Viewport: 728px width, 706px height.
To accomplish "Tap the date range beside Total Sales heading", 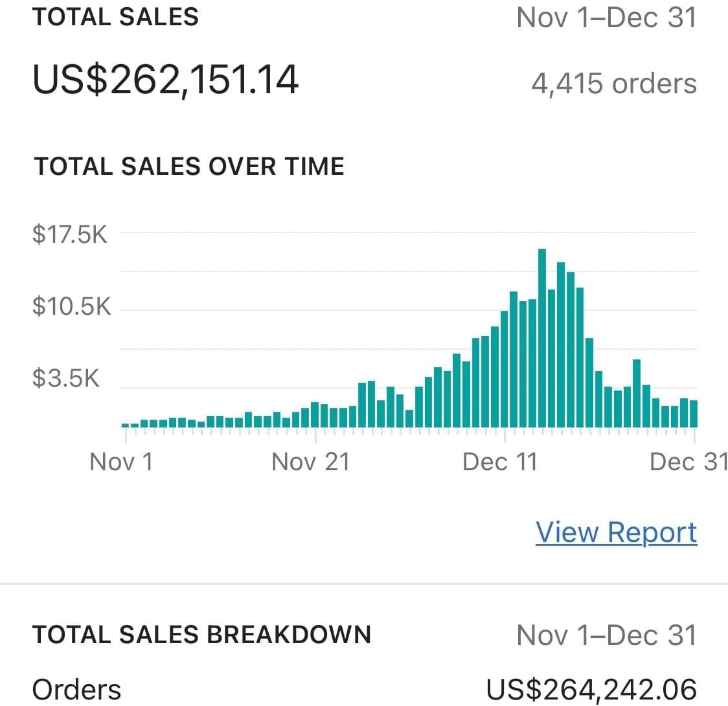I will [606, 17].
